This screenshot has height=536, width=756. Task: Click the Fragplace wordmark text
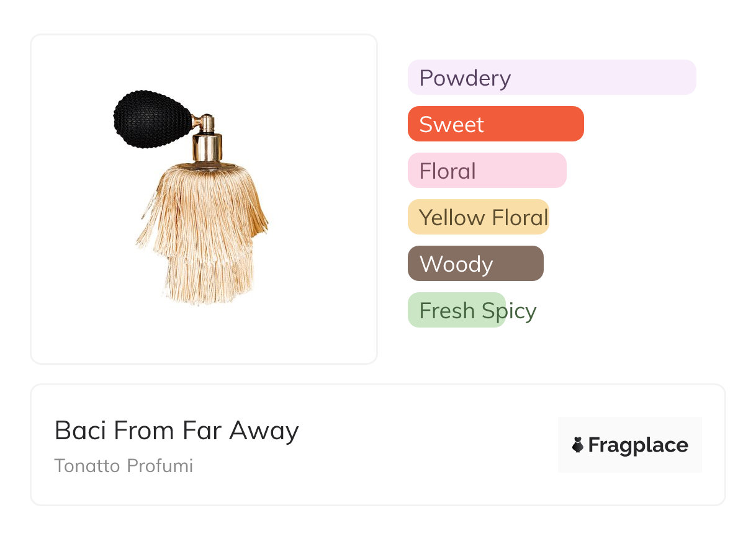pyautogui.click(x=638, y=445)
